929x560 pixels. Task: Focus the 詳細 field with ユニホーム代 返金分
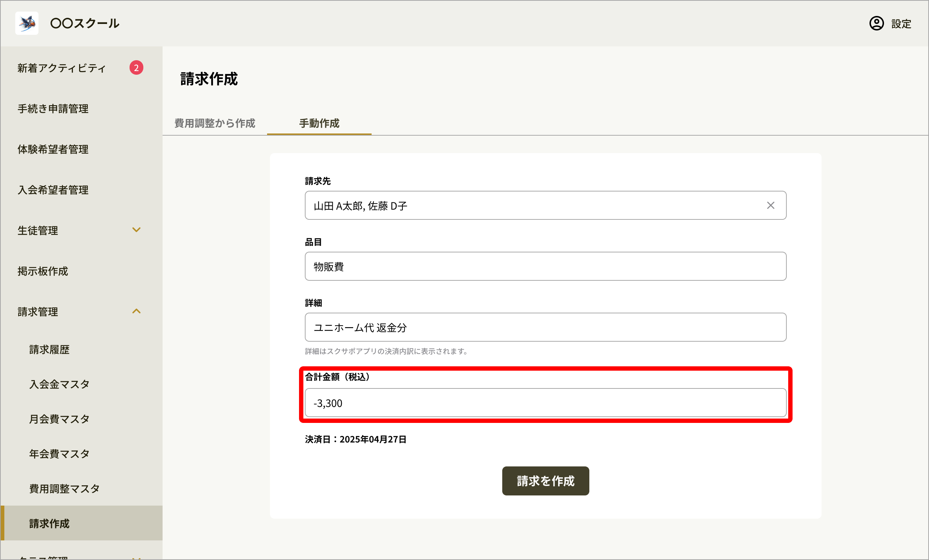click(545, 328)
